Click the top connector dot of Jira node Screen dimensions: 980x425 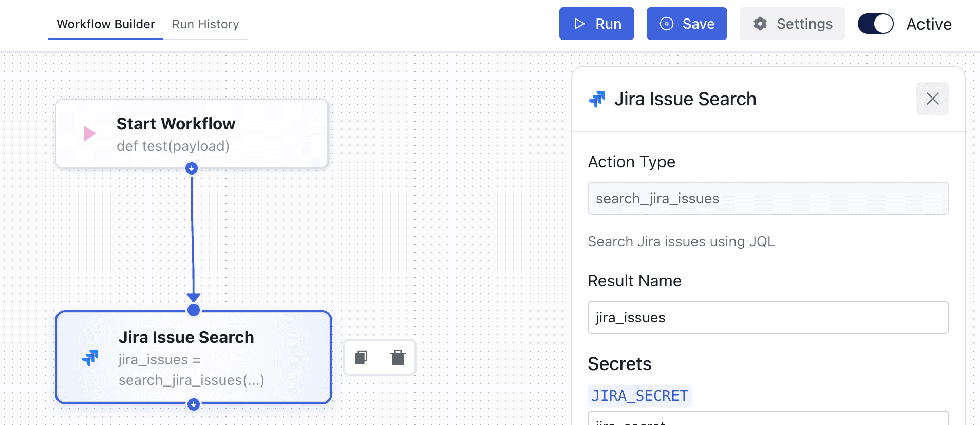[x=194, y=310]
